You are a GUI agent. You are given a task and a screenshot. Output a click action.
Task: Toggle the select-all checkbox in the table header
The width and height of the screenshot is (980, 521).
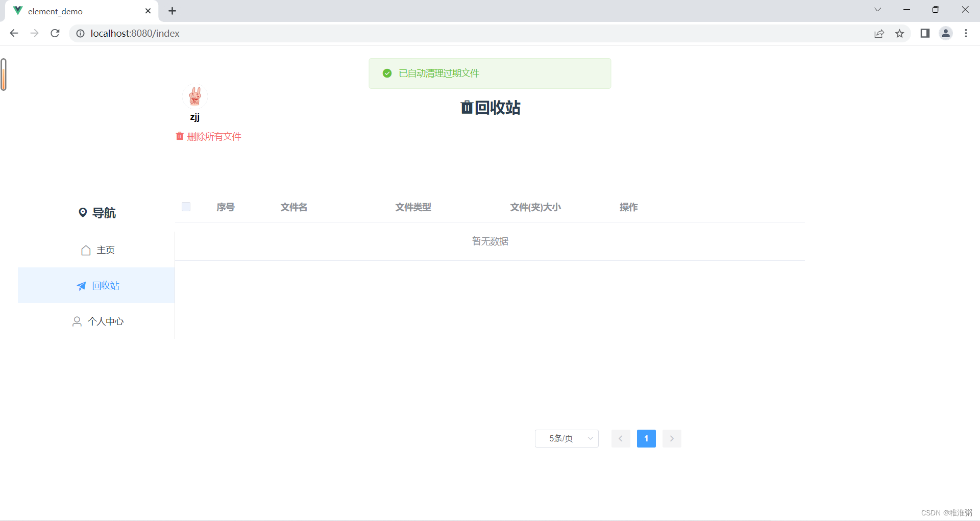[x=186, y=207]
